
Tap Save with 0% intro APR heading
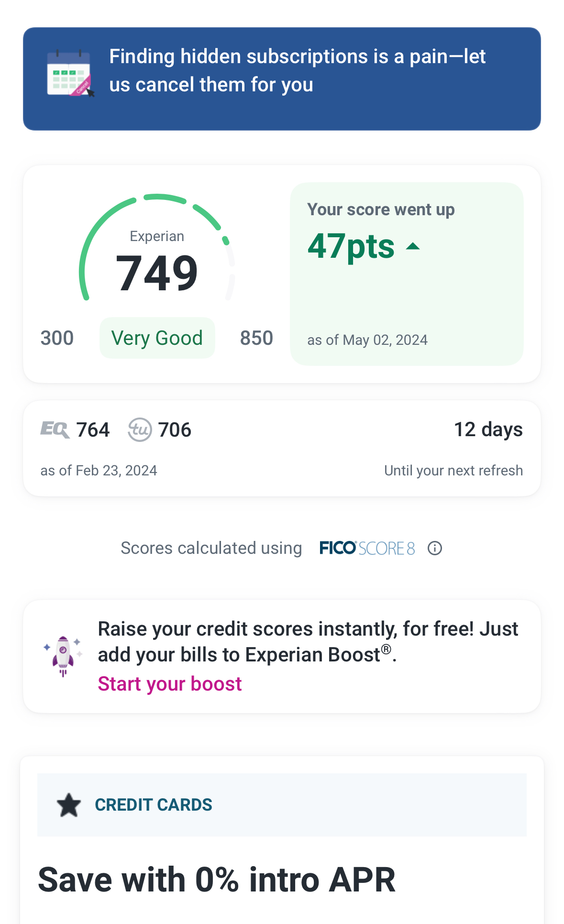217,880
